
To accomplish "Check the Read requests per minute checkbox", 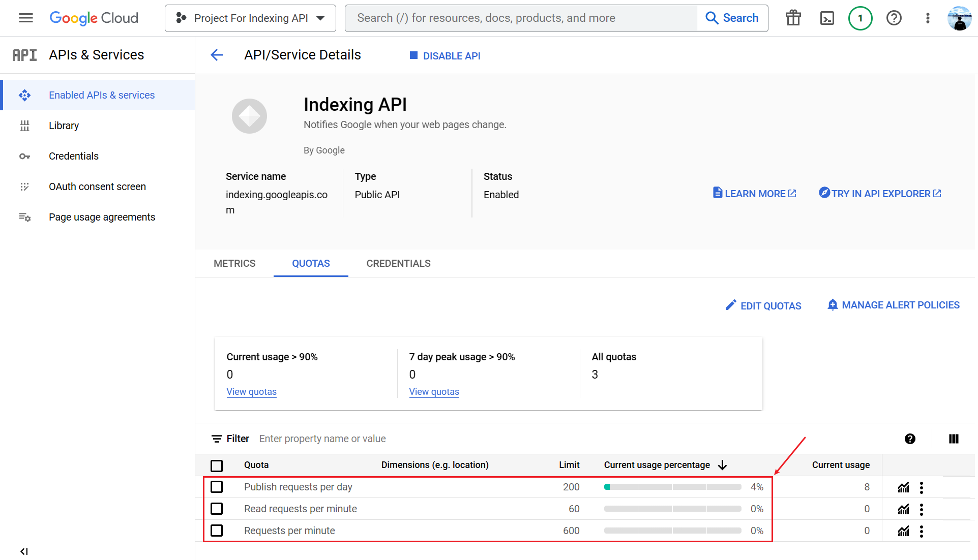I will [x=217, y=509].
